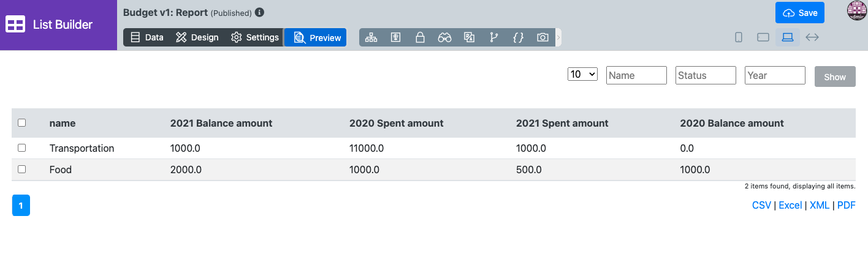Click the git branch icon
The height and width of the screenshot is (257, 868).
pyautogui.click(x=493, y=37)
